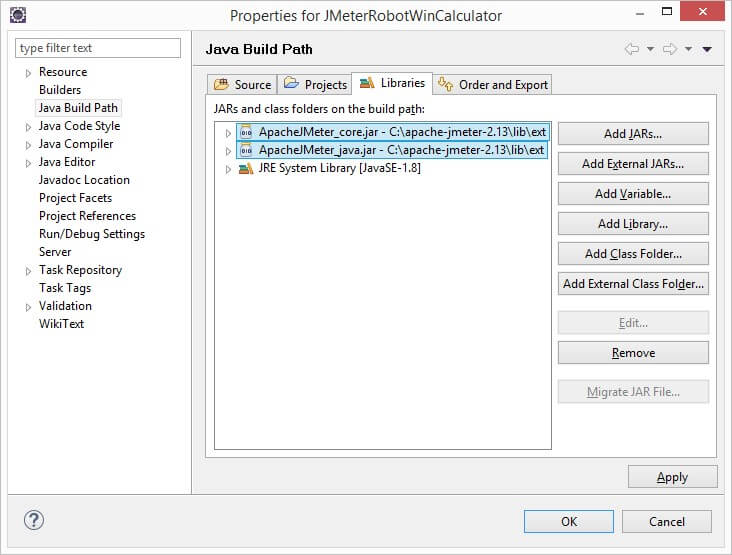This screenshot has width=732, height=555.
Task: Expand the Task Repository node
Action: [x=28, y=271]
